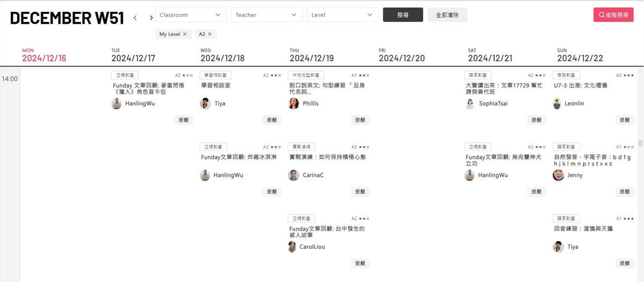Open U7-3 出差: 文化禮儀 class title
The width and height of the screenshot is (644, 282).
581,85
